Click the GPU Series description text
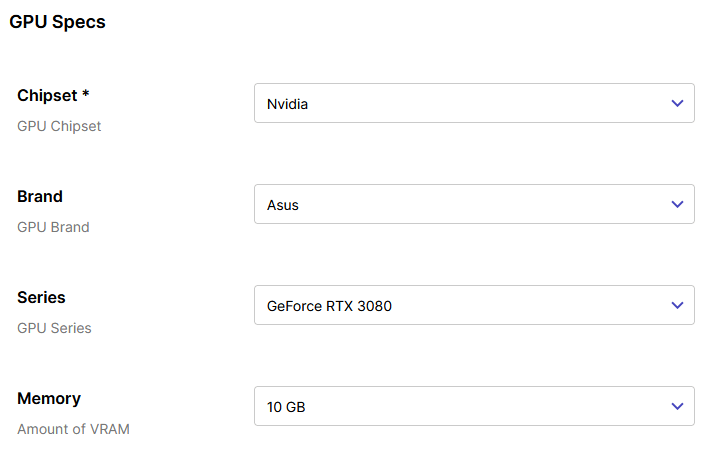717x453 pixels. coord(54,328)
